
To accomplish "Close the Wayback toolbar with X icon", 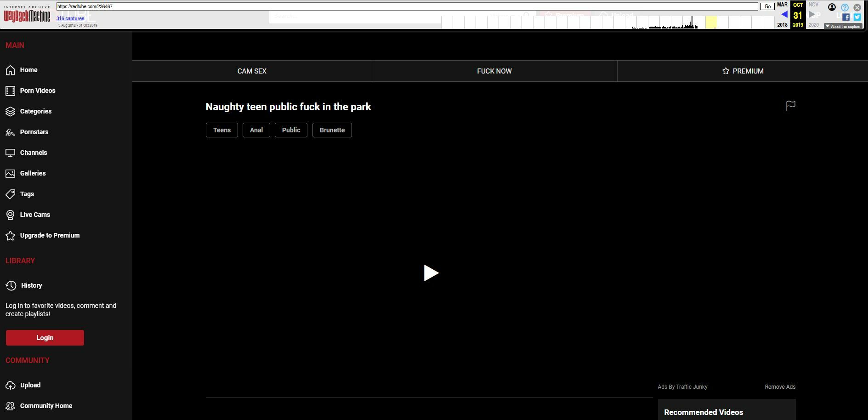I will [857, 7].
